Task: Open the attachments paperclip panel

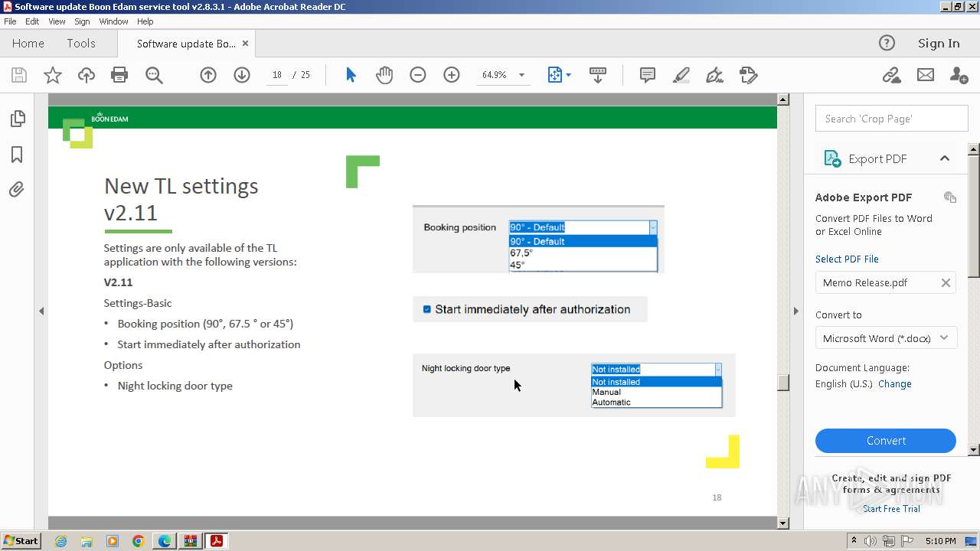Action: [17, 189]
